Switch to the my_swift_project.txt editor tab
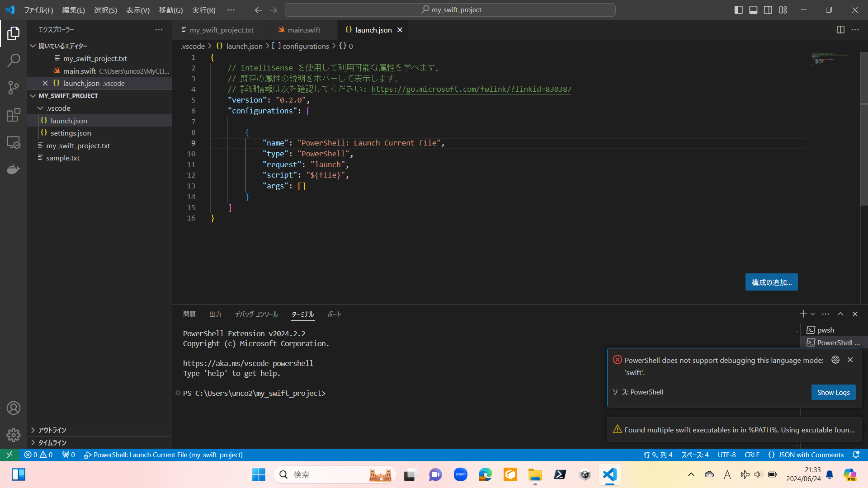 221,30
